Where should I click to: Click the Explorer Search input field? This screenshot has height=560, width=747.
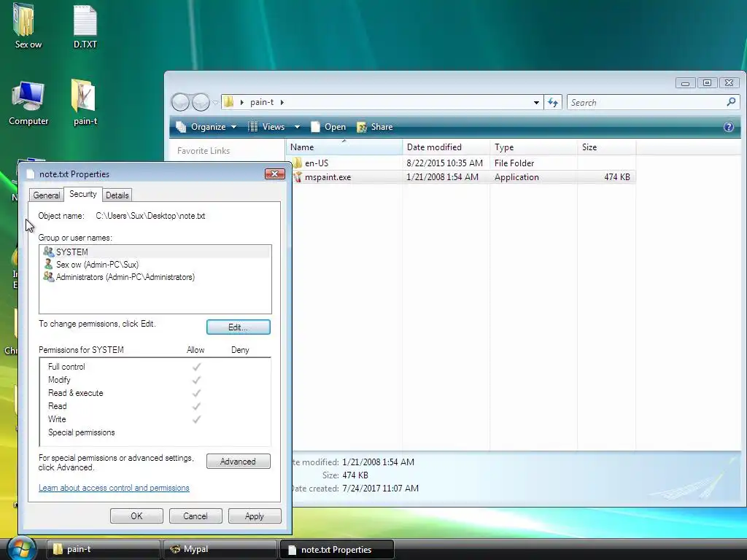point(646,102)
